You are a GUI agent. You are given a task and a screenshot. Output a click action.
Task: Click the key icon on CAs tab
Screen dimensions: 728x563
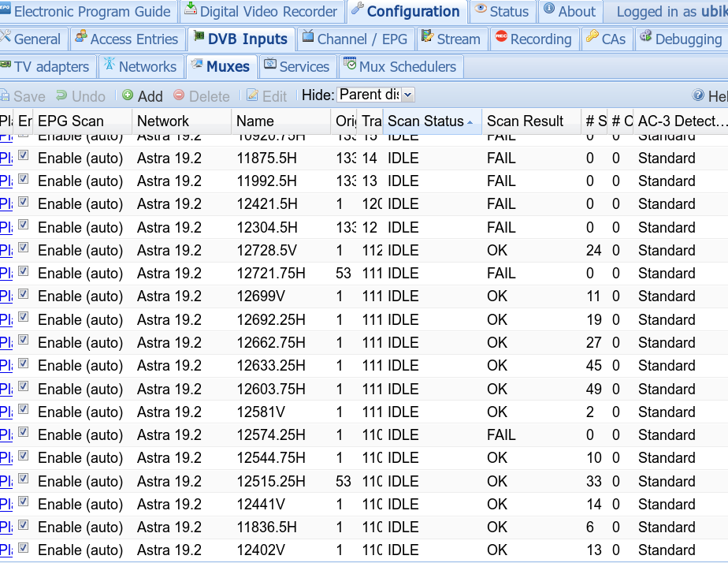pyautogui.click(x=592, y=36)
